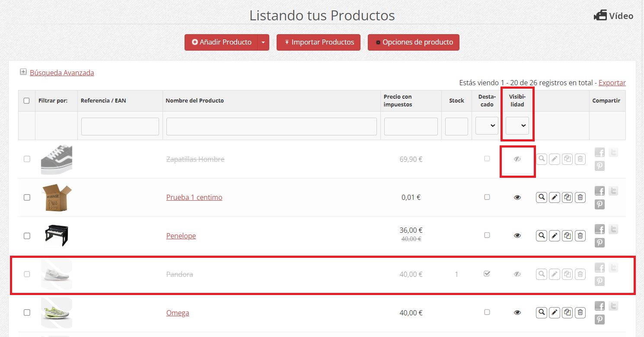The height and width of the screenshot is (337, 644).
Task: Open the magnifier preview for Omega
Action: [x=541, y=312]
